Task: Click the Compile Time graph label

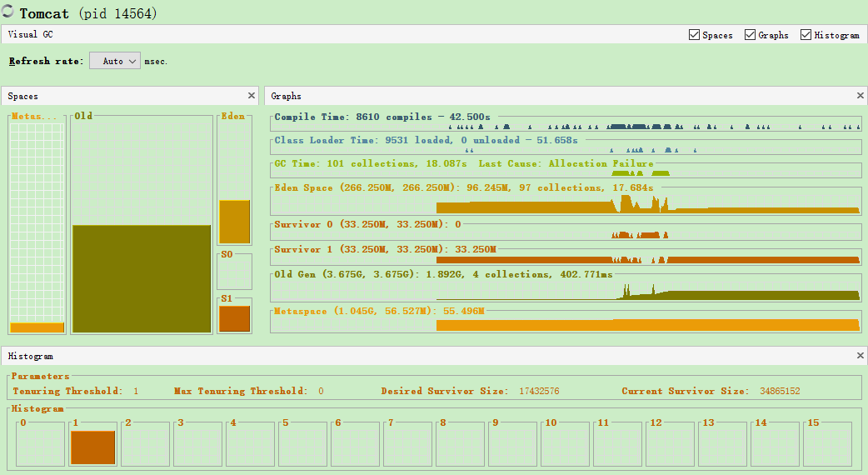Action: click(382, 117)
